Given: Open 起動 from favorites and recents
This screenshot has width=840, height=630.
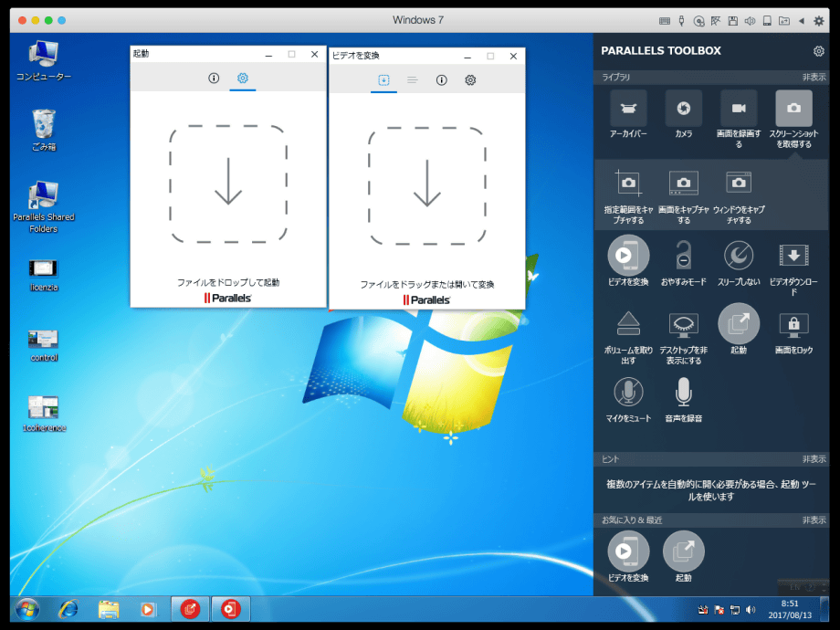Looking at the screenshot, I should (x=684, y=557).
